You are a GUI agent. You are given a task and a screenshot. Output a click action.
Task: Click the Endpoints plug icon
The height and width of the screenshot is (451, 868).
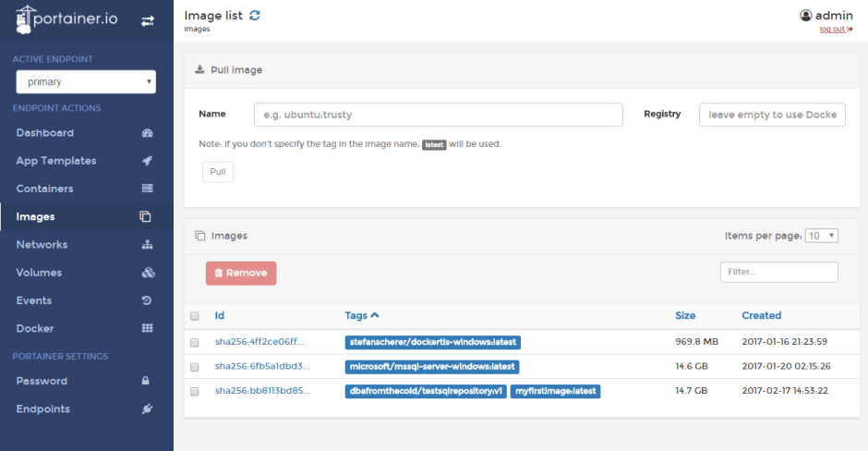pyautogui.click(x=147, y=409)
